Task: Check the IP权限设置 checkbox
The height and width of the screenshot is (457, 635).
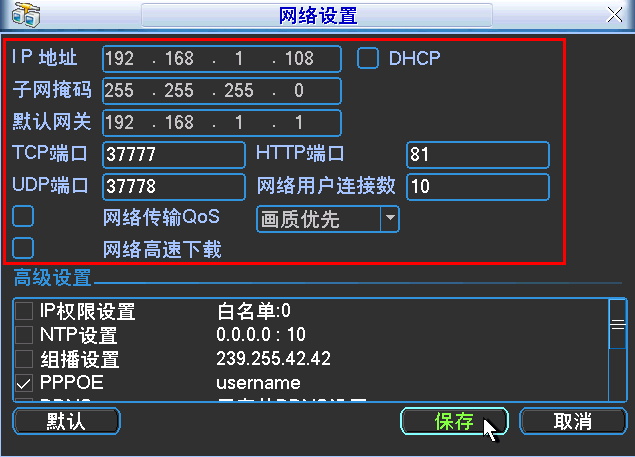Action: 24,312
